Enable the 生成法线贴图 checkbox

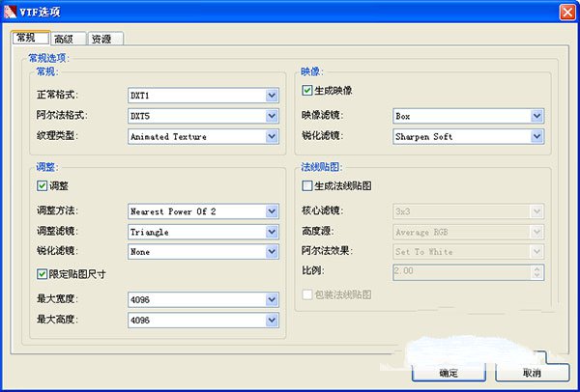pyautogui.click(x=307, y=185)
